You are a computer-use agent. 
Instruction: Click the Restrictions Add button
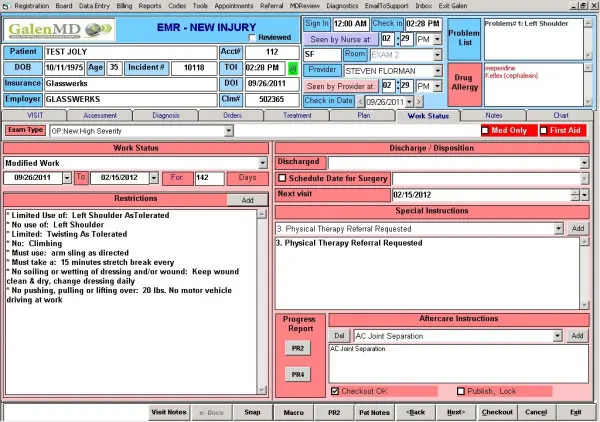[x=248, y=200]
